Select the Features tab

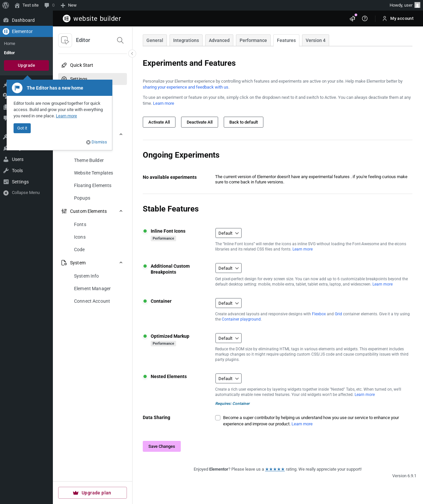pos(286,40)
